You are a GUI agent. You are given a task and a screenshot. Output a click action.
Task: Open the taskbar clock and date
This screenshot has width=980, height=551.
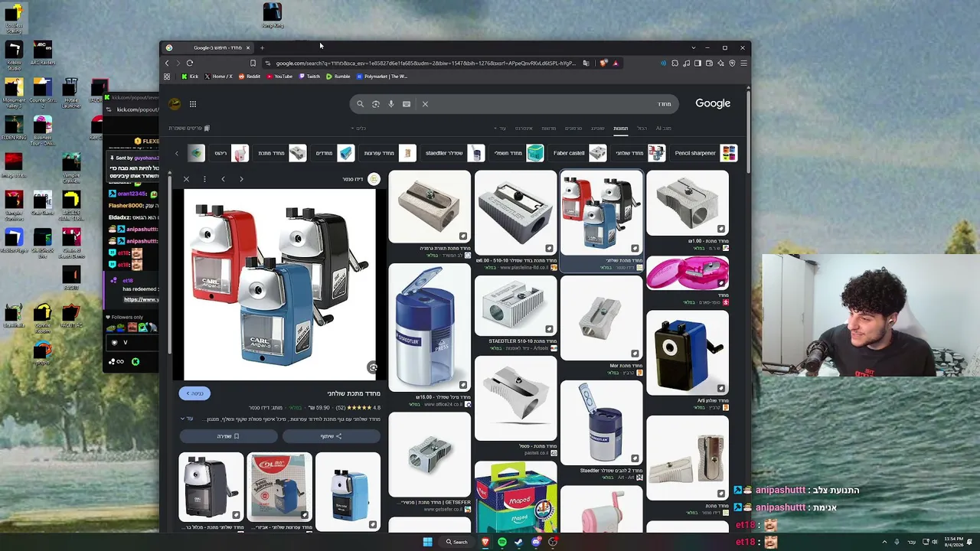[953, 542]
